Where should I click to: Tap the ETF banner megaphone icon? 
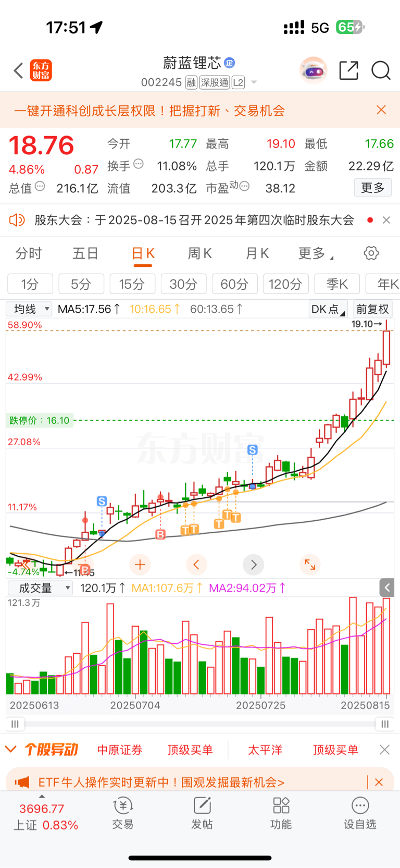click(22, 782)
